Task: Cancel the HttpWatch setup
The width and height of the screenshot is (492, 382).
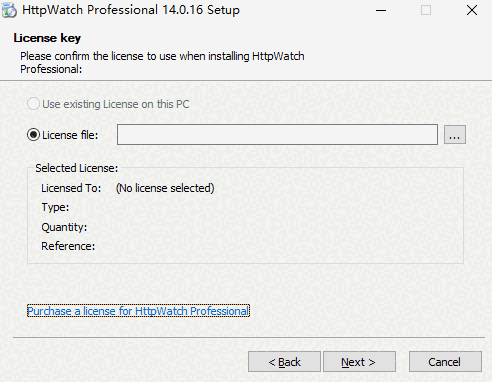Action: coord(445,362)
